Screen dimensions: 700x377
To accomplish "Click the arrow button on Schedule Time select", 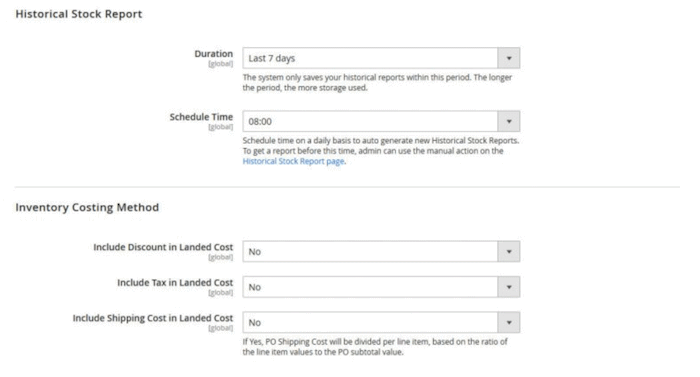I will coord(509,121).
